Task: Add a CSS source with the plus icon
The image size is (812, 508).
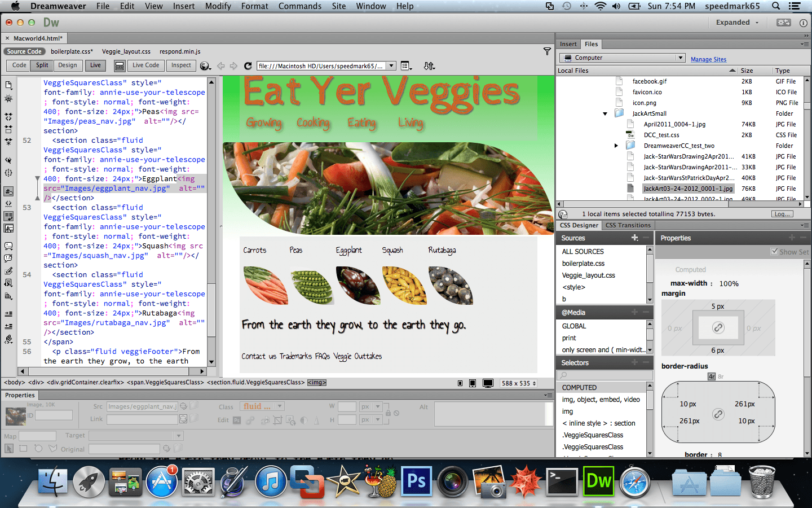Action: click(634, 238)
